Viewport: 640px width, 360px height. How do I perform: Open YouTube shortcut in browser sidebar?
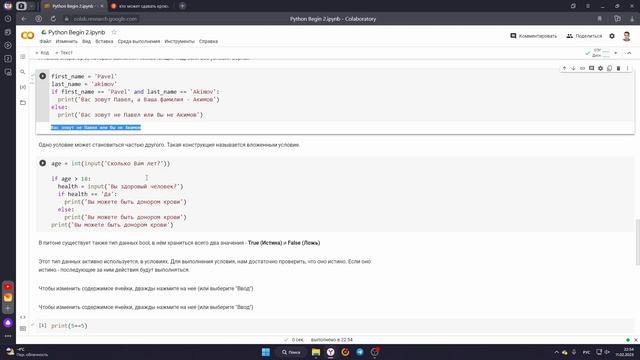[8, 287]
